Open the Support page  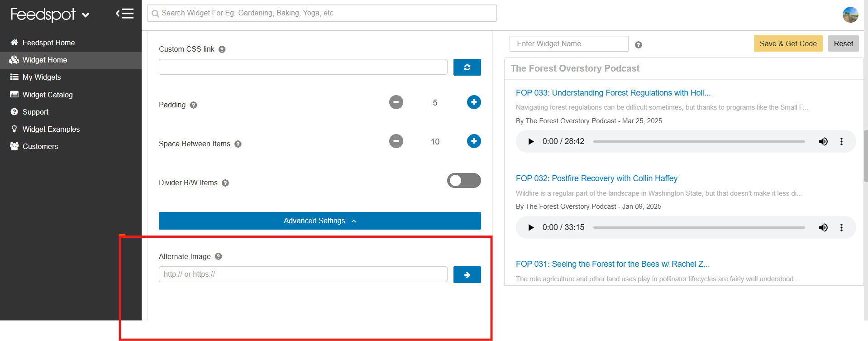pyautogui.click(x=35, y=112)
